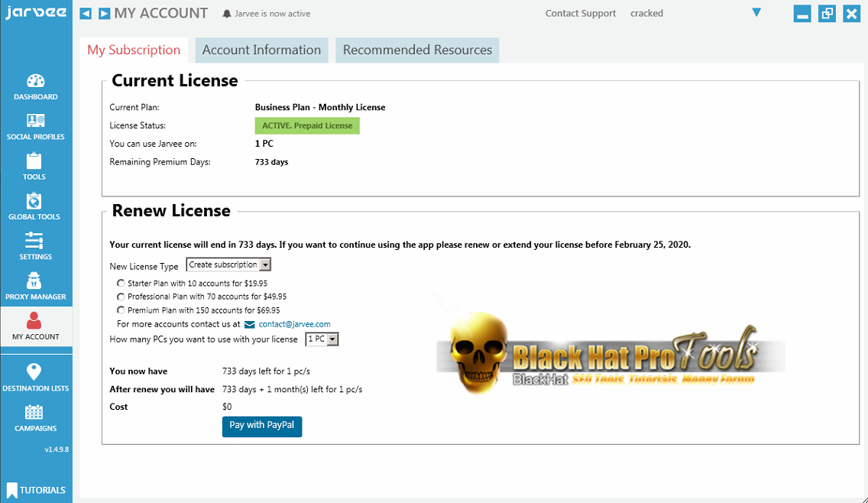Click the Renew License heading
Screen dimensions: 868x503
(171, 211)
